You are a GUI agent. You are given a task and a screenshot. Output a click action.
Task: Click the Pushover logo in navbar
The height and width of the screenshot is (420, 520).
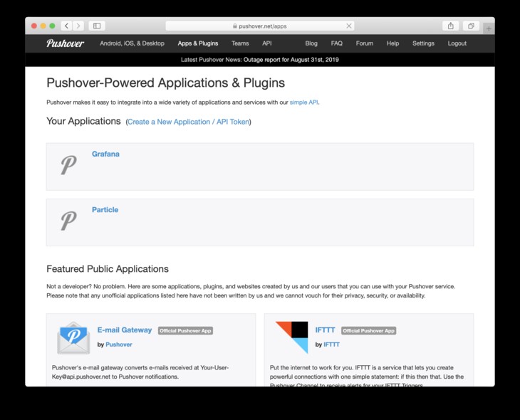[x=65, y=43]
